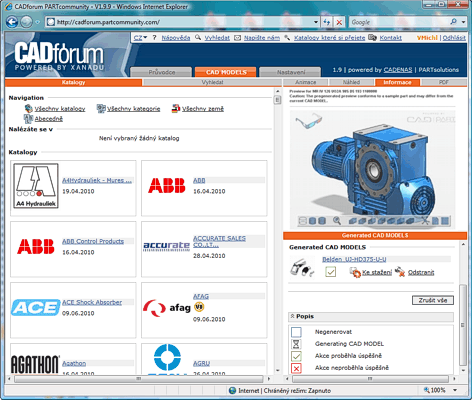Open the ACE Shock Absorber catalog link
This screenshot has height=400, width=472.
coord(92,302)
